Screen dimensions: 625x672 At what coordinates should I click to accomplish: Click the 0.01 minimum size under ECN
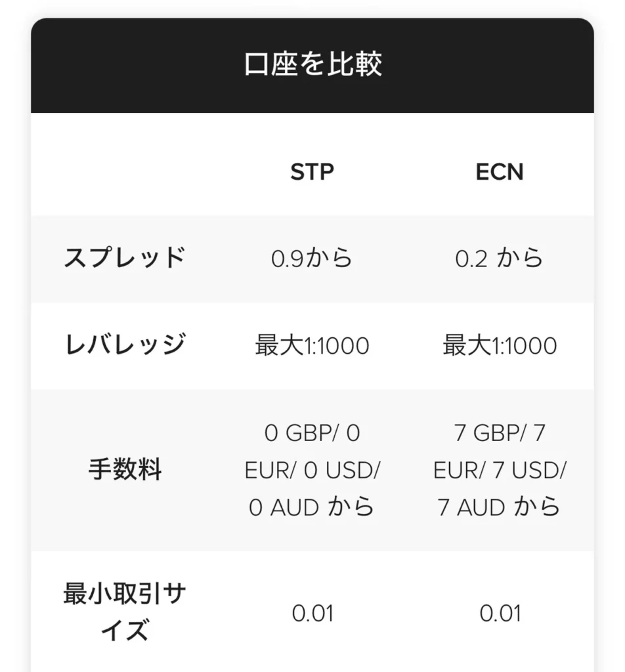[x=500, y=614]
